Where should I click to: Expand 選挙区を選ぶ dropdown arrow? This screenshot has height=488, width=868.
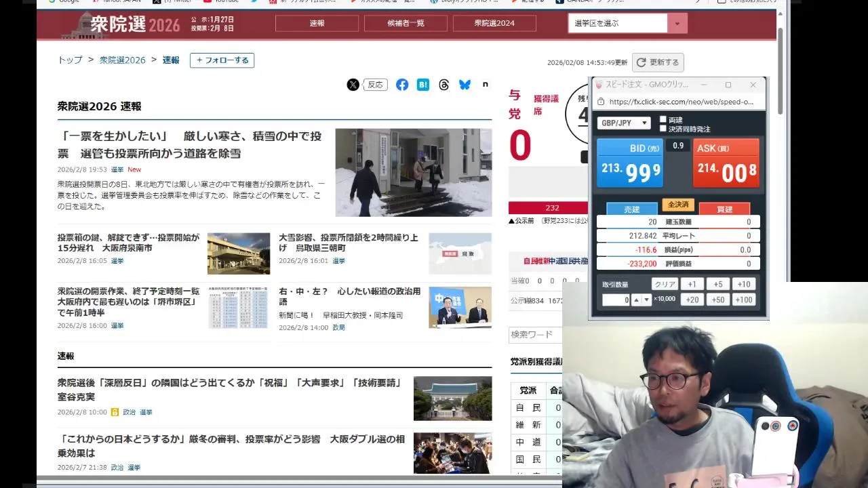[677, 23]
